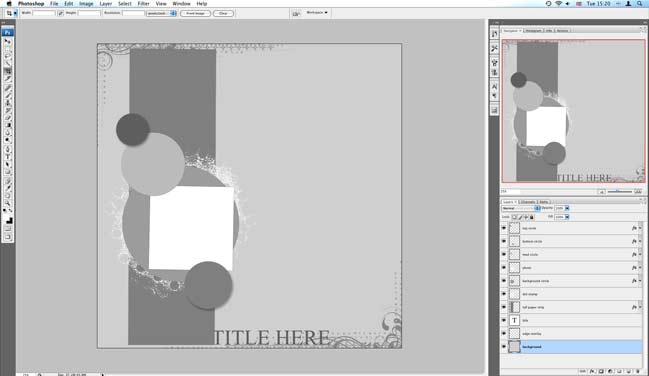Viewport: 649px width, 376px height.
Task: Select the Type tool in the toolbox
Action: click(x=7, y=157)
